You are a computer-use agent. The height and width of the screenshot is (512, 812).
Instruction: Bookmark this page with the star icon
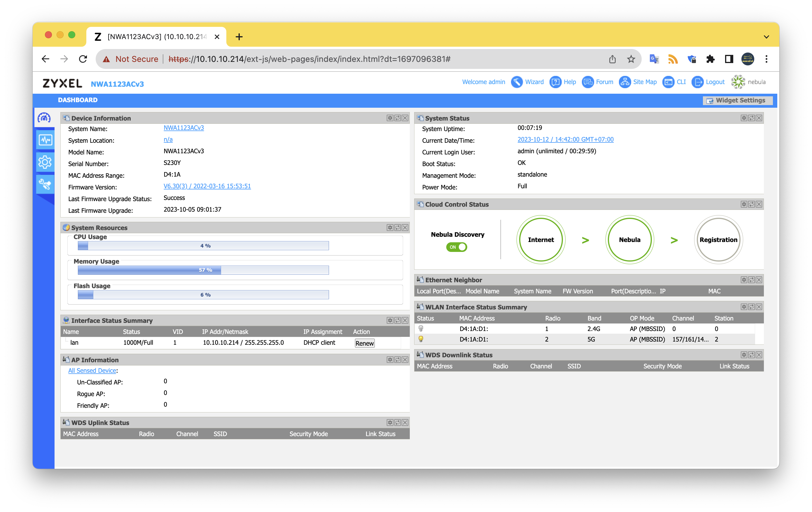point(631,59)
